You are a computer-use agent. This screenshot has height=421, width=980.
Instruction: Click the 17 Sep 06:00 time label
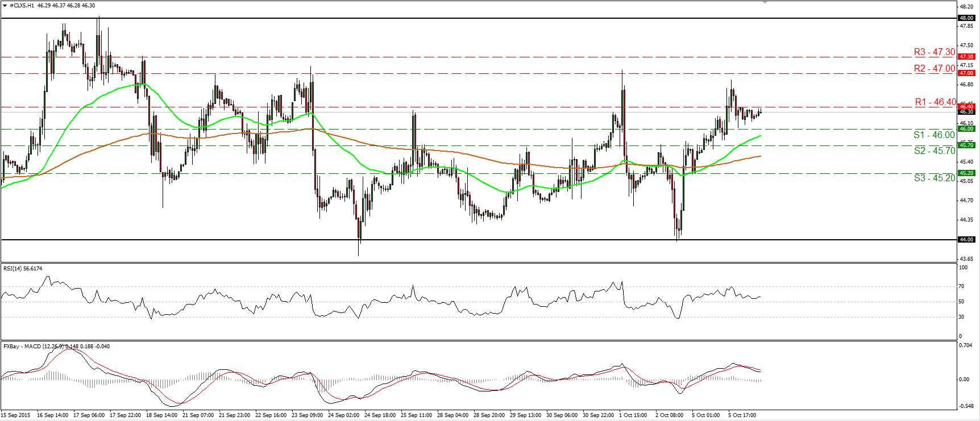coord(89,415)
